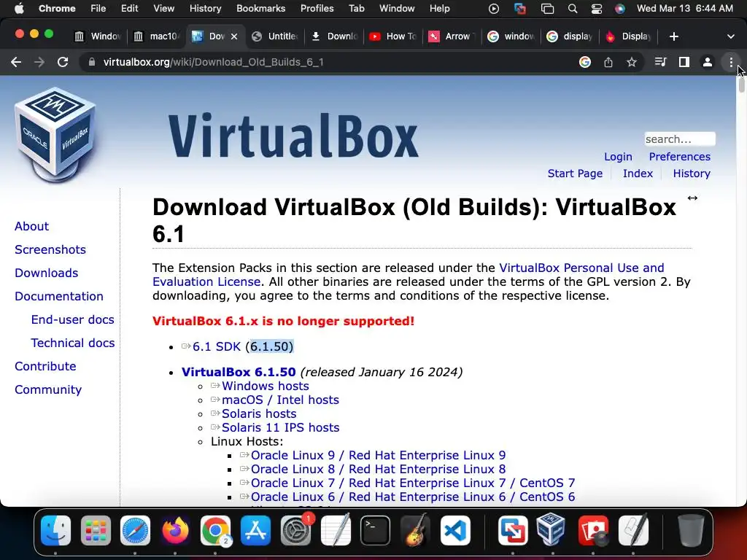Reload the VirtualBox page
Viewport: 747px width, 560px height.
(x=63, y=62)
